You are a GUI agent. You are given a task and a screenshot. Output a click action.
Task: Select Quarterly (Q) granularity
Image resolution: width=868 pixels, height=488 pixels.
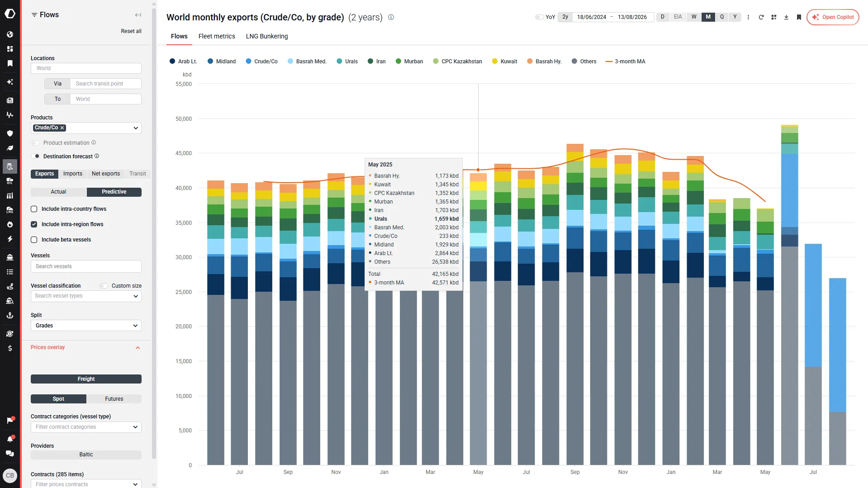(x=722, y=17)
